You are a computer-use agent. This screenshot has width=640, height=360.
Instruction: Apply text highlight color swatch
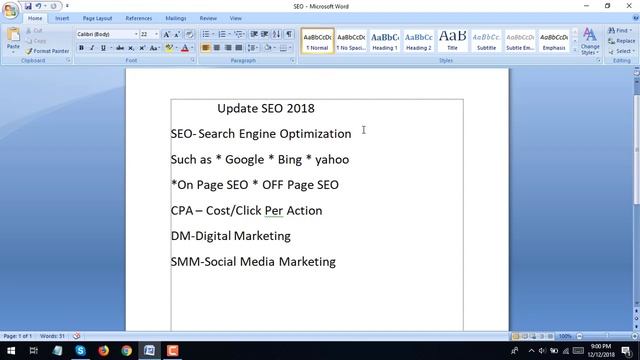tap(169, 48)
